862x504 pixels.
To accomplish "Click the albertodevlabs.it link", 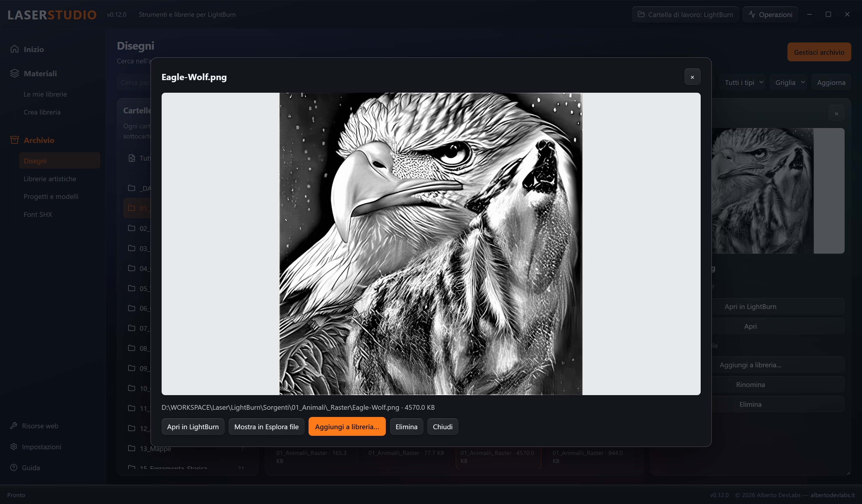I will click(x=832, y=495).
